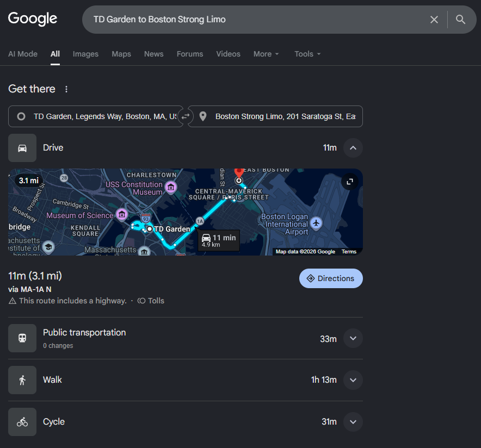
Task: Click the '11m (3.1 mi)' route summary
Action: (x=35, y=276)
